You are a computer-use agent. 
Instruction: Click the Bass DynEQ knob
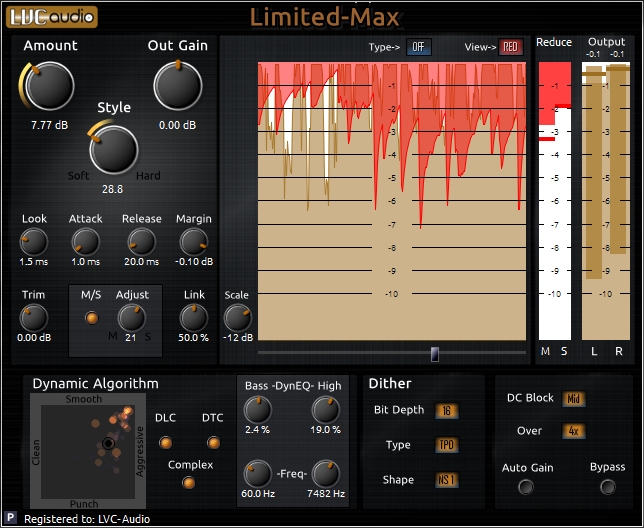258,409
